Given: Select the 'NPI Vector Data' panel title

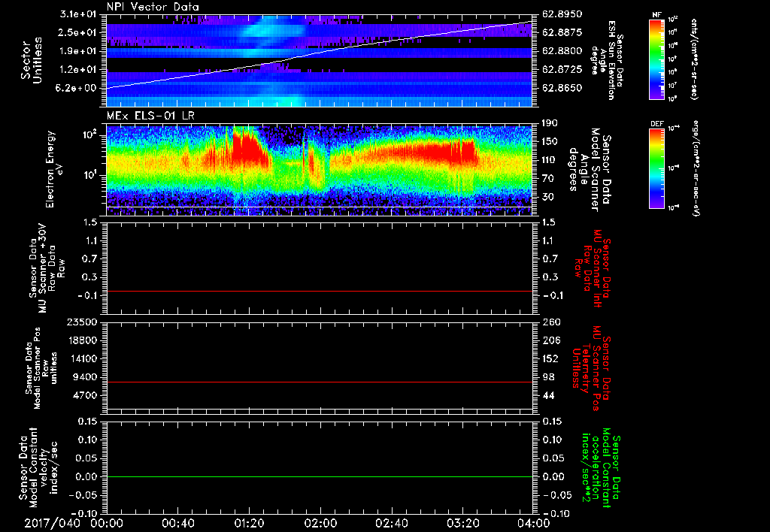Looking at the screenshot, I should point(153,7).
